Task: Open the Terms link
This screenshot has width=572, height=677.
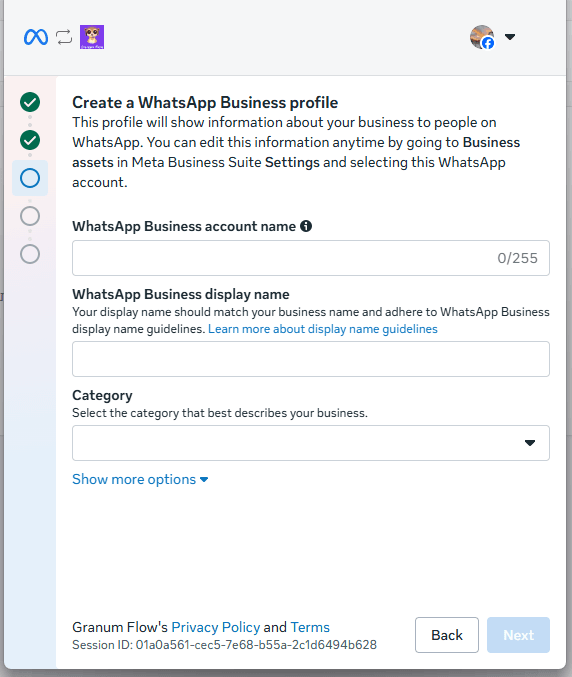Action: click(310, 627)
